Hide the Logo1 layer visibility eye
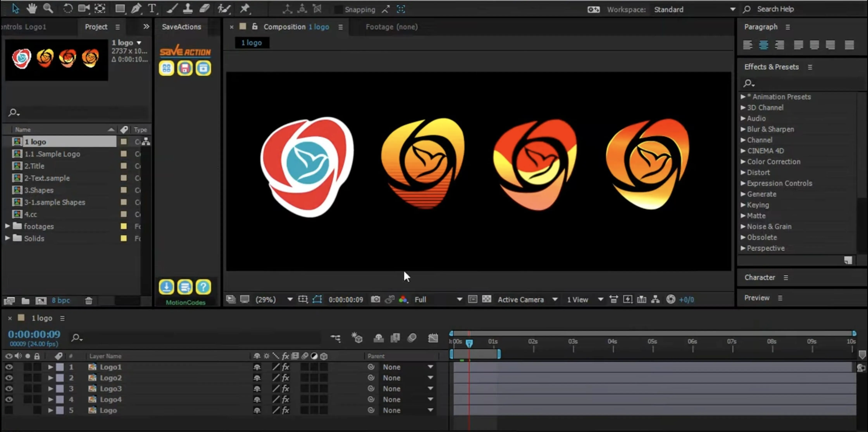Image resolution: width=868 pixels, height=432 pixels. coord(9,367)
